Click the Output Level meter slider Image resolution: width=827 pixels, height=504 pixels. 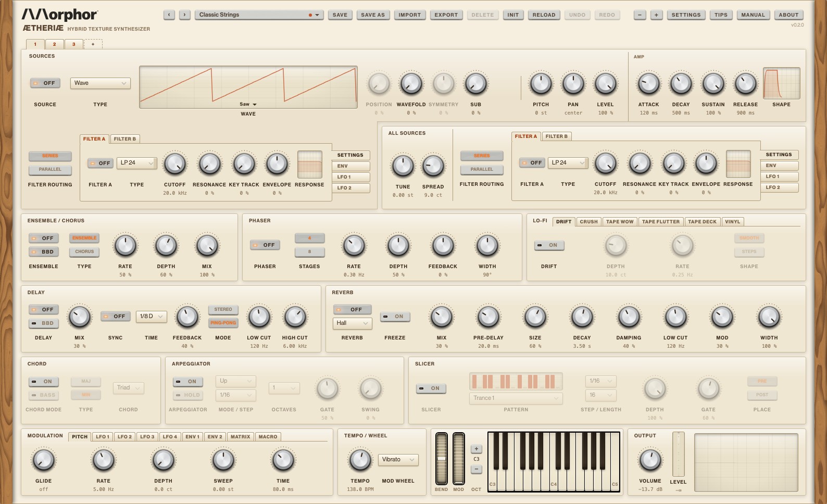click(x=678, y=454)
